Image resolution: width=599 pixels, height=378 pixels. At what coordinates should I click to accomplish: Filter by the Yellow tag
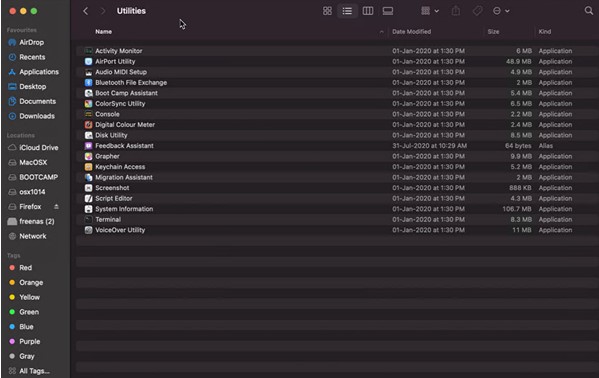[29, 297]
